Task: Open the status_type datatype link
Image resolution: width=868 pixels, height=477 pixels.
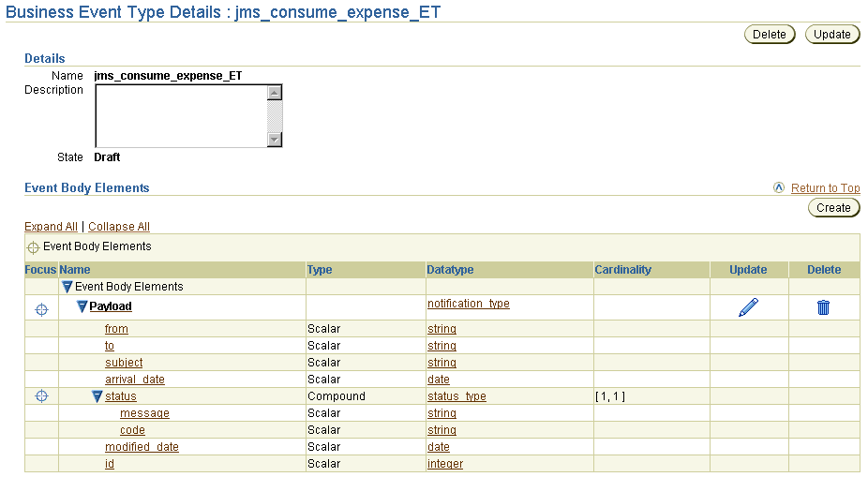Action: (456, 396)
